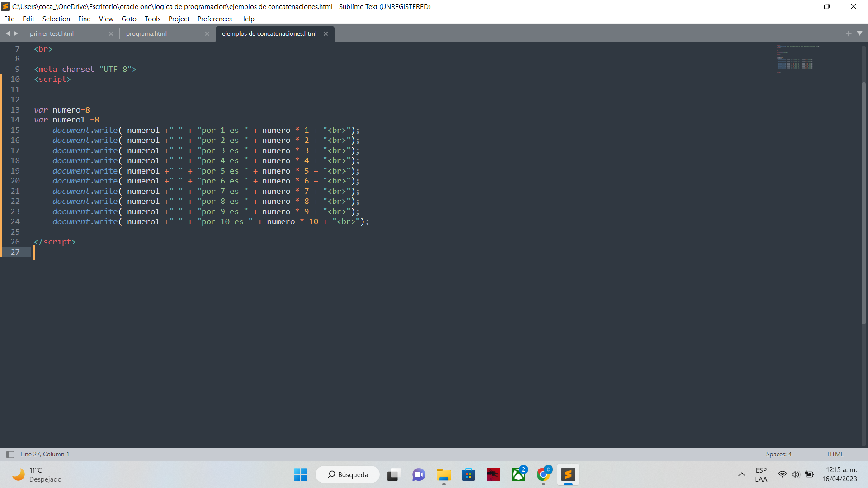Go to previous tab with left arrow
Screen dimensions: 868x488
coord(8,33)
